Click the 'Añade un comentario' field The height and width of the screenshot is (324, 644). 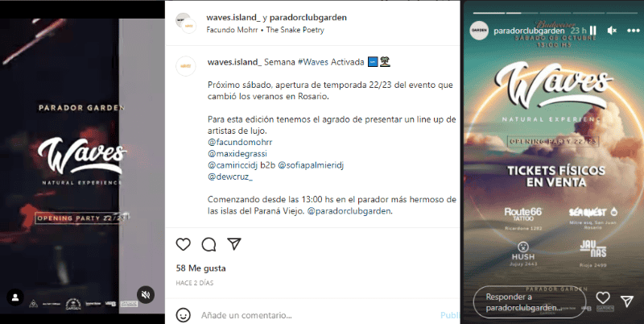246,315
